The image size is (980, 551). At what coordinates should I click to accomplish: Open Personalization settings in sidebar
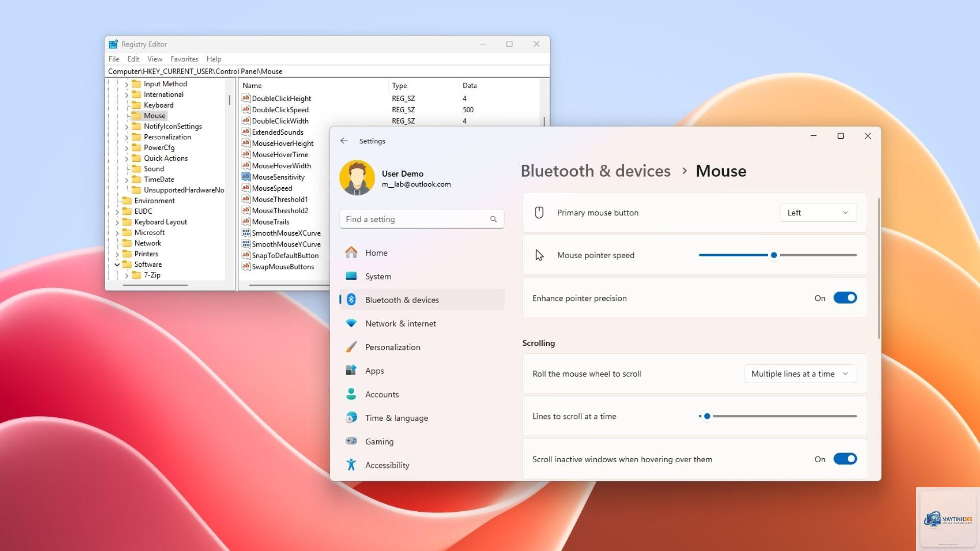coord(422,347)
